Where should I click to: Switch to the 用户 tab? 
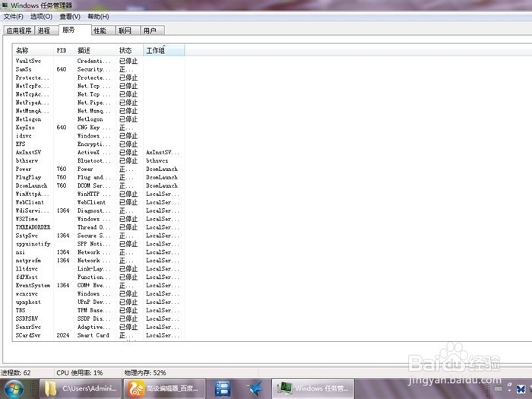pyautogui.click(x=152, y=30)
